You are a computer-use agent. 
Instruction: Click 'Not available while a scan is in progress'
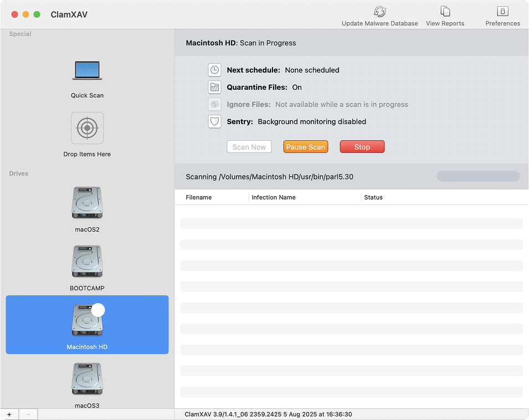point(341,105)
